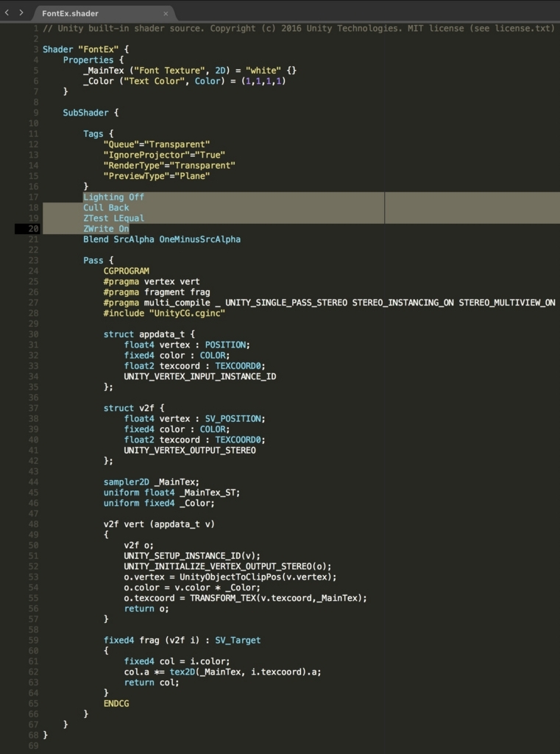Click '#pragma fragment frag' line
The height and width of the screenshot is (754, 560).
(157, 292)
